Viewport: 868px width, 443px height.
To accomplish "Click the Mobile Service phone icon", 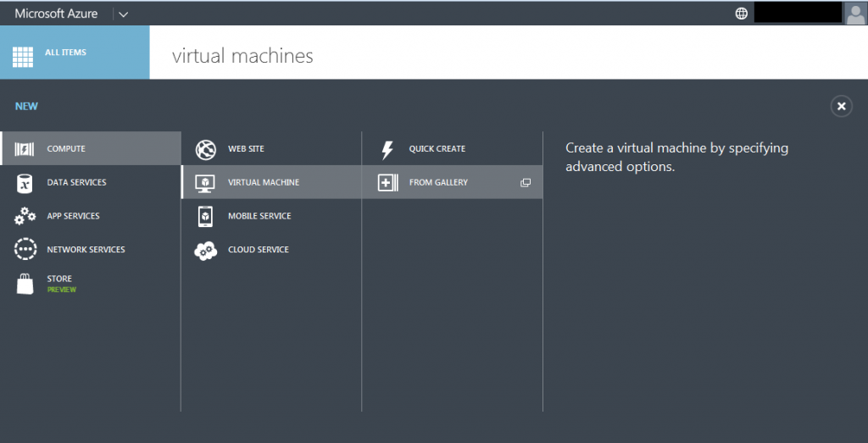I will click(x=205, y=216).
